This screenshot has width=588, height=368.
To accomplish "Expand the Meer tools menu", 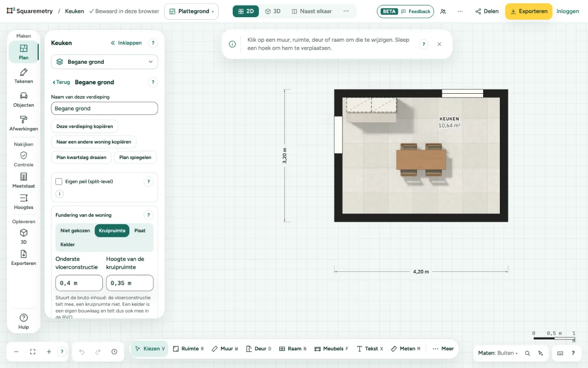I will [443, 349].
